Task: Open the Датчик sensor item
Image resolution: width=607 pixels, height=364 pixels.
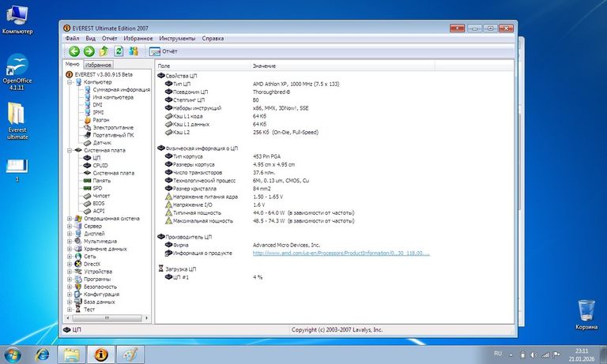Action: pos(102,143)
